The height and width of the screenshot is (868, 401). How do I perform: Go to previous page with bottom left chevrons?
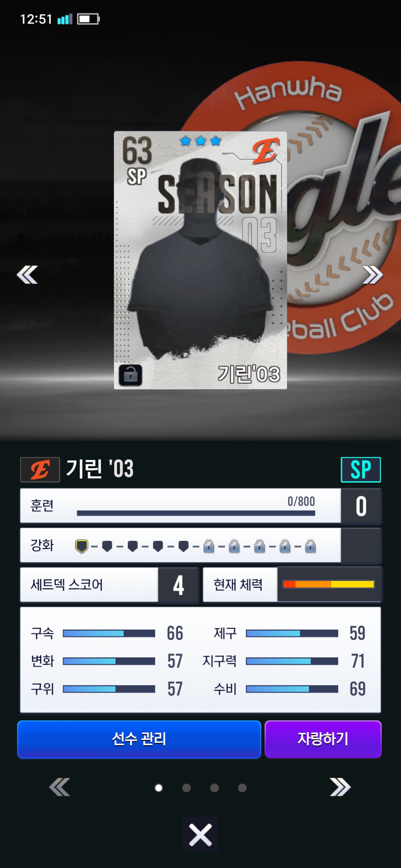pyautogui.click(x=59, y=787)
